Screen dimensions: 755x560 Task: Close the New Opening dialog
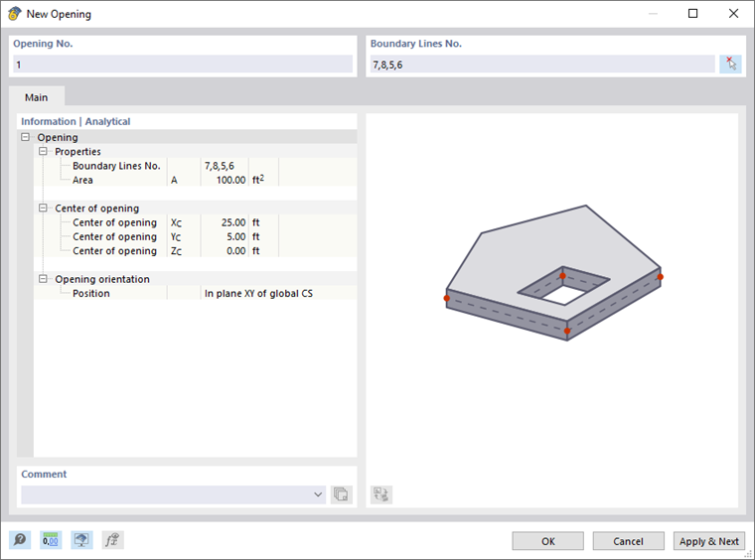[733, 14]
